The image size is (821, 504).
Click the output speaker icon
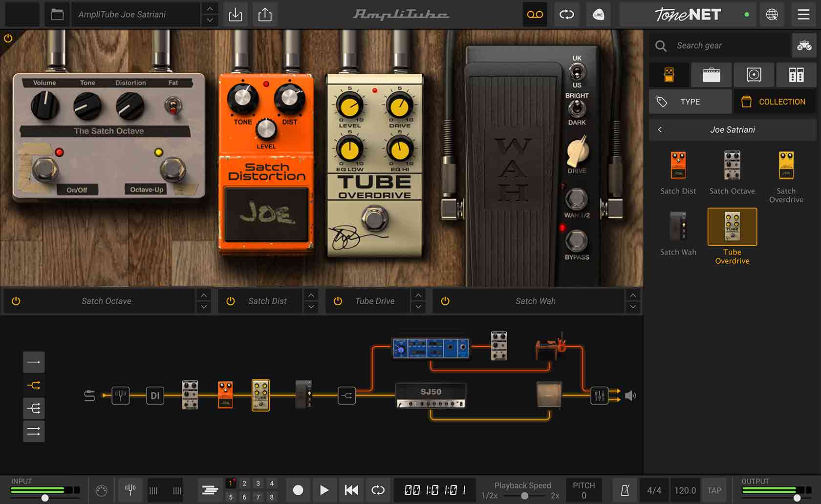tap(630, 396)
